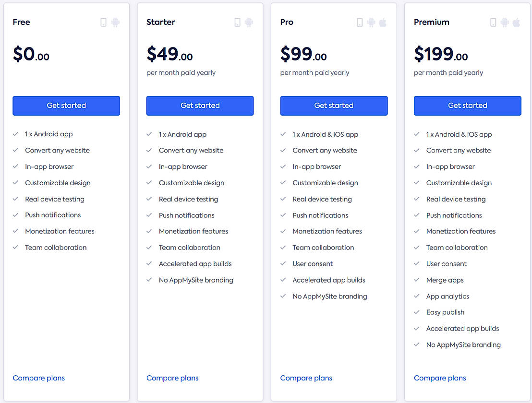
Task: Select Get started for the Premium plan
Action: 467,106
